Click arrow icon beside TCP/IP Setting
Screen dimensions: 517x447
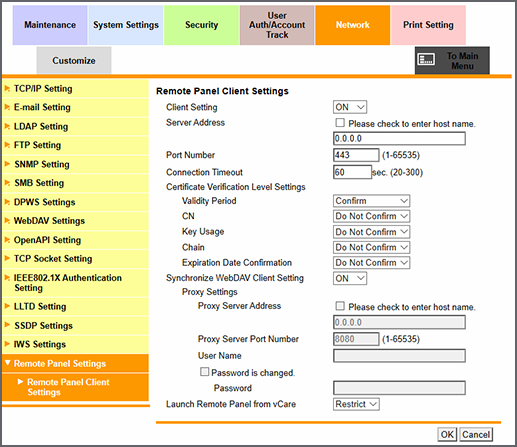[7, 89]
